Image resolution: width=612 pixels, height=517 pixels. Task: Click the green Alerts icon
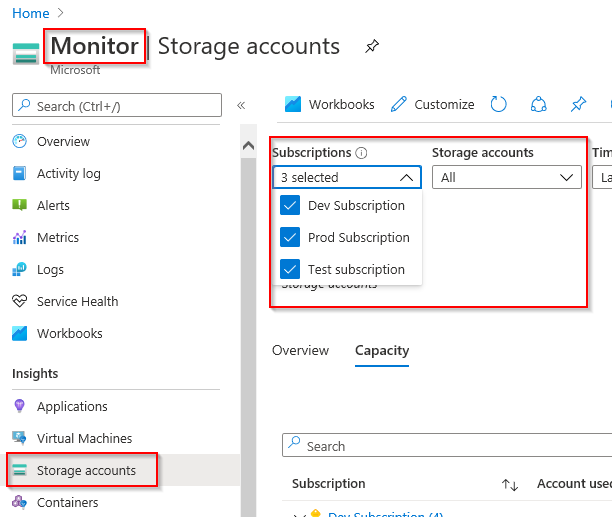click(x=20, y=205)
